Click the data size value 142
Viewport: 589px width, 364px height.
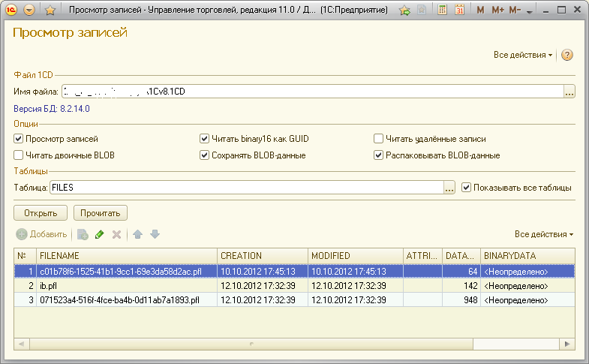click(470, 285)
